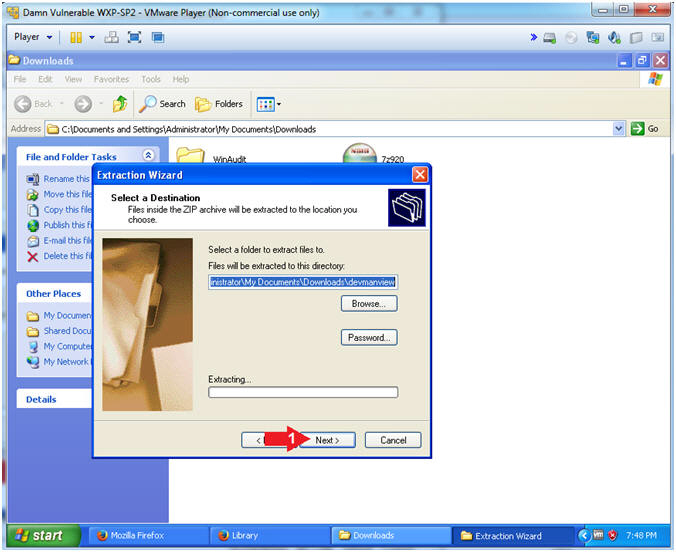Click the Search toolbar button
The width and height of the screenshot is (676, 552).
(162, 104)
